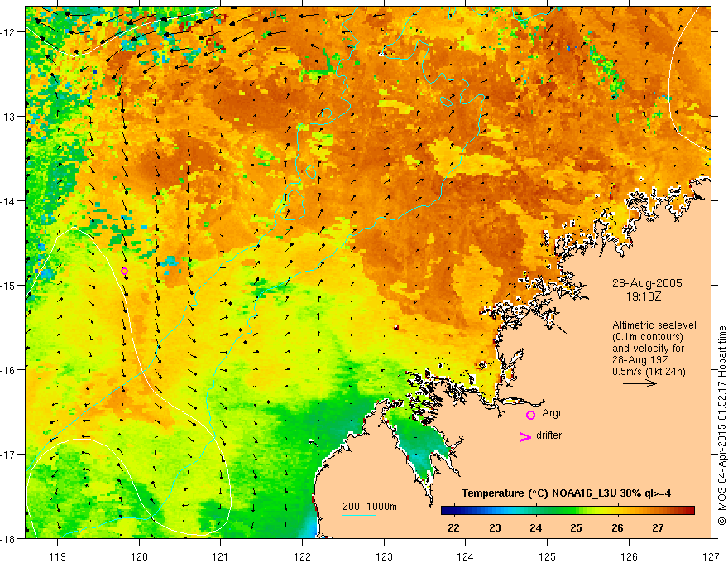Click the '119' longitude axis label

tap(58, 556)
